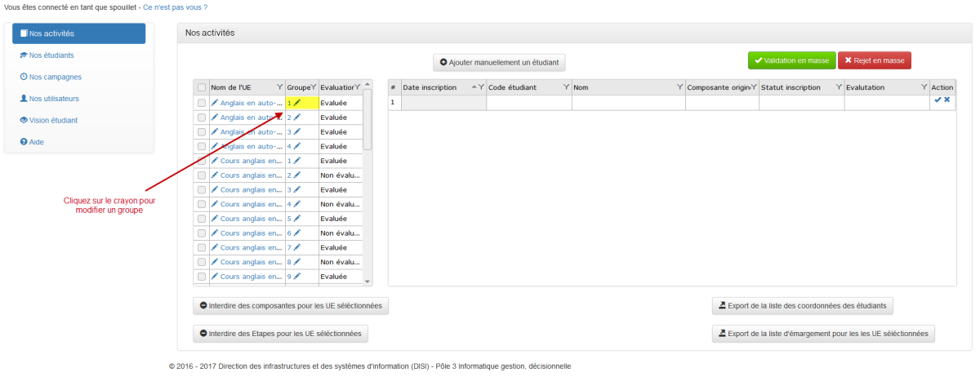Sort by Date inscription using the sort arrow
The image size is (980, 377).
click(473, 87)
